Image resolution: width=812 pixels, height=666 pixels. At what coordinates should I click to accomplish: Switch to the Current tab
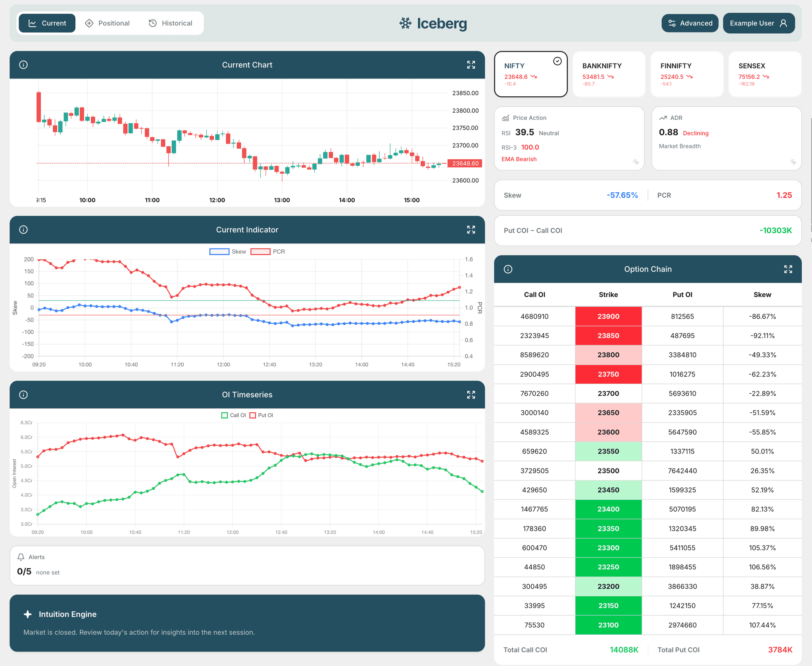[x=47, y=23]
